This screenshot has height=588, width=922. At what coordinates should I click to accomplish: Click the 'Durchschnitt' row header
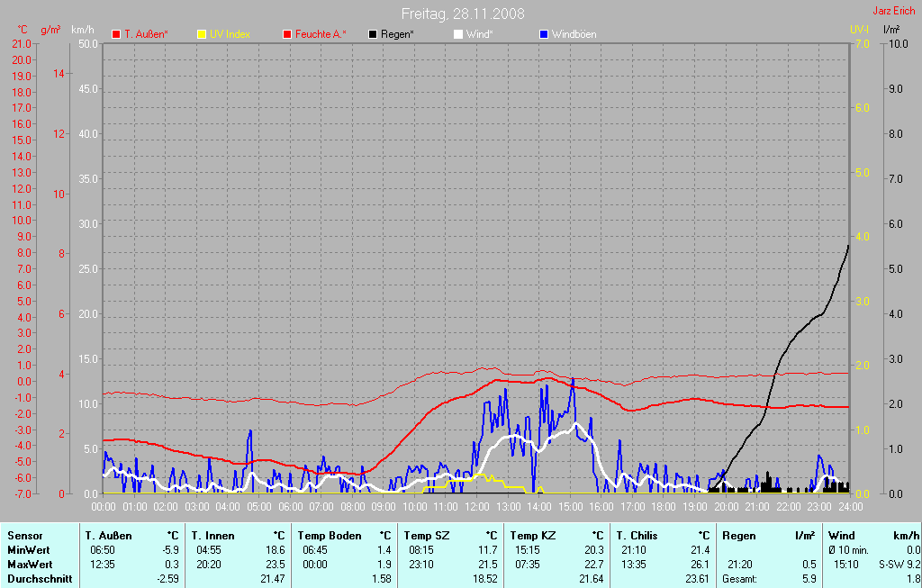pos(40,579)
